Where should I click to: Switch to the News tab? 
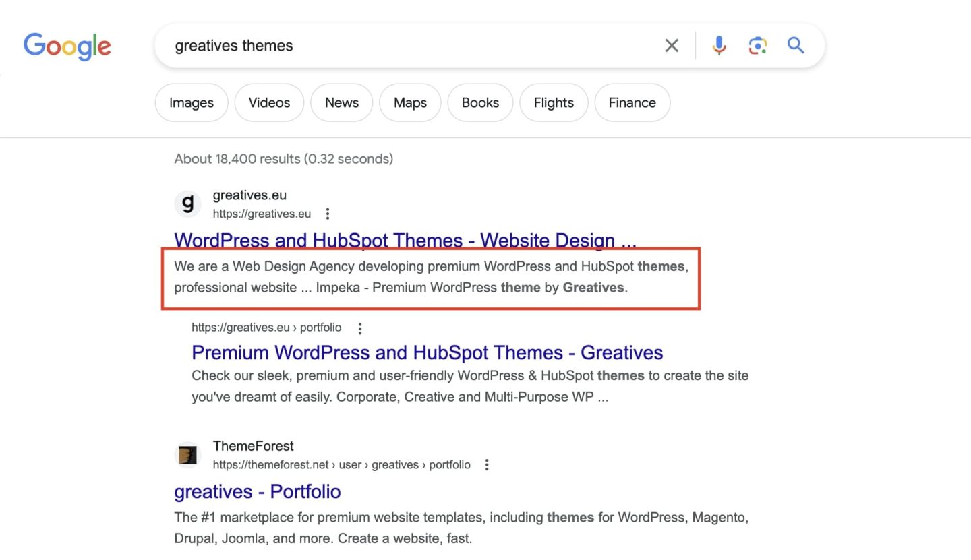point(341,102)
